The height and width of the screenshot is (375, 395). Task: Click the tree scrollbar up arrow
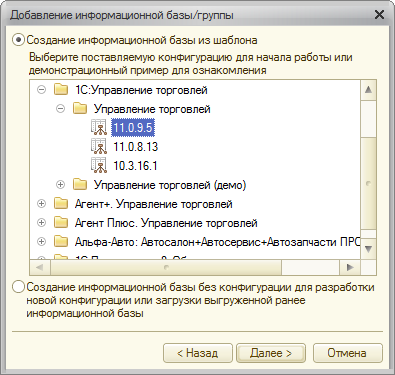(x=368, y=90)
